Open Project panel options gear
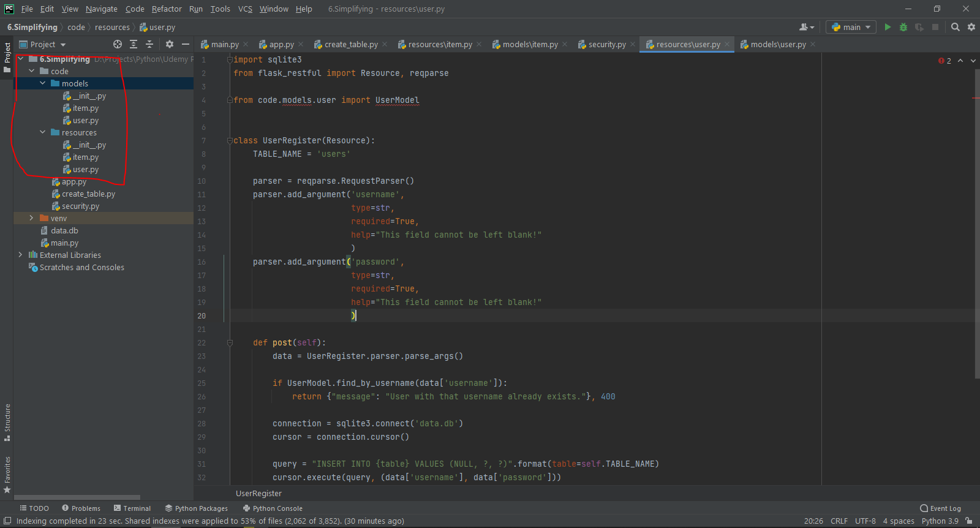The height and width of the screenshot is (528, 980). (170, 44)
